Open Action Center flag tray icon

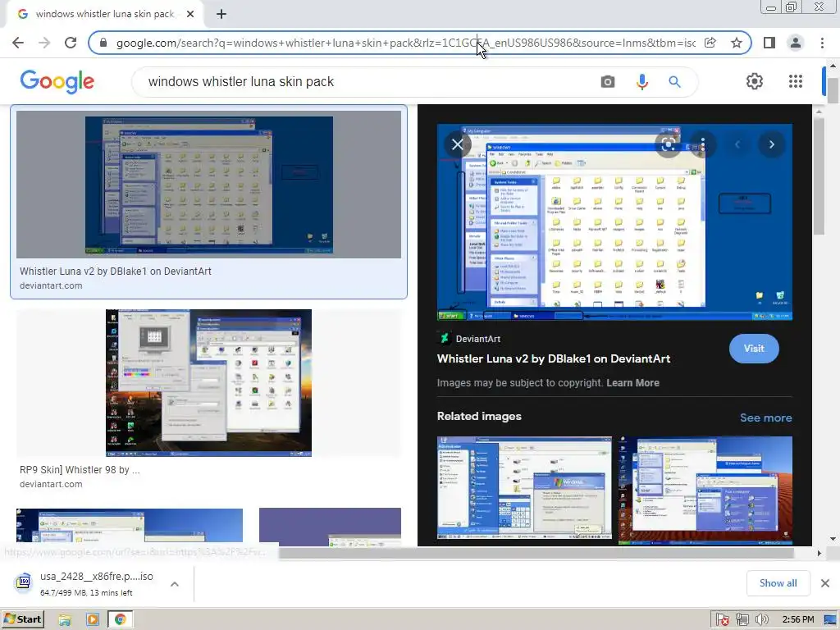click(x=722, y=620)
